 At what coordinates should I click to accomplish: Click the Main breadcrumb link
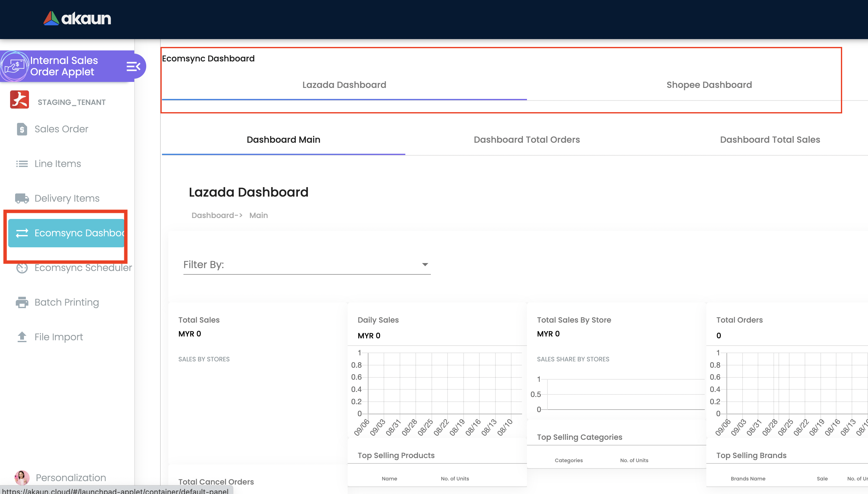[x=258, y=215]
